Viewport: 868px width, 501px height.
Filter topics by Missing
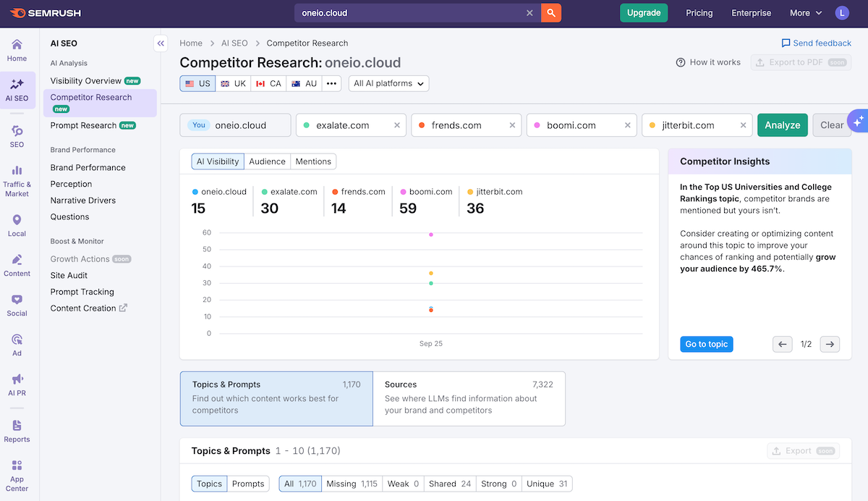[x=352, y=484]
